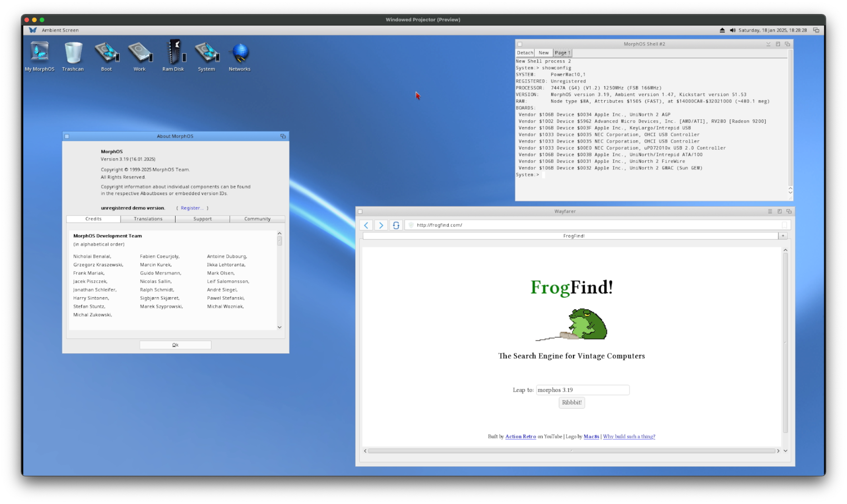Click the About MorphOS close gadget box

67,136
